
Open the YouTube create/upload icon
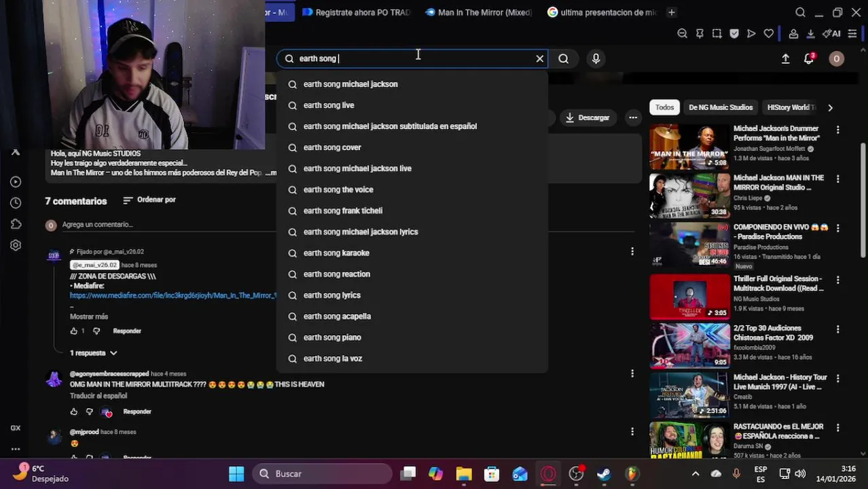coord(785,59)
